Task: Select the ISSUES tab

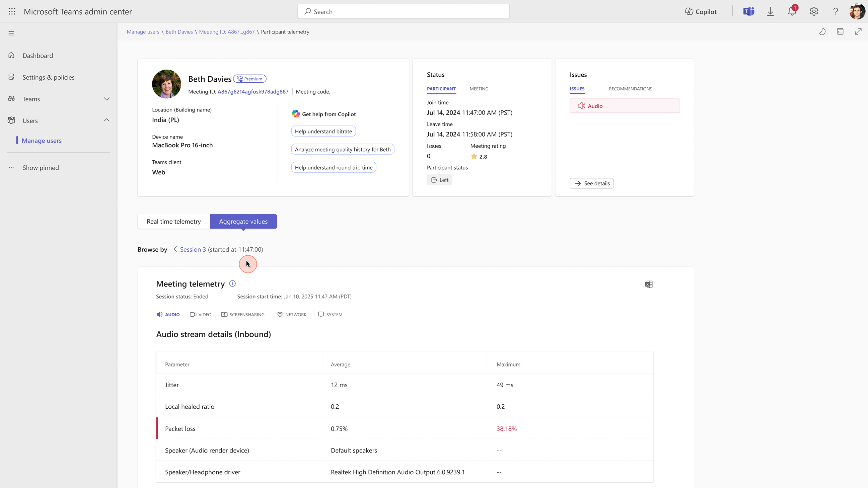Action: pos(577,89)
